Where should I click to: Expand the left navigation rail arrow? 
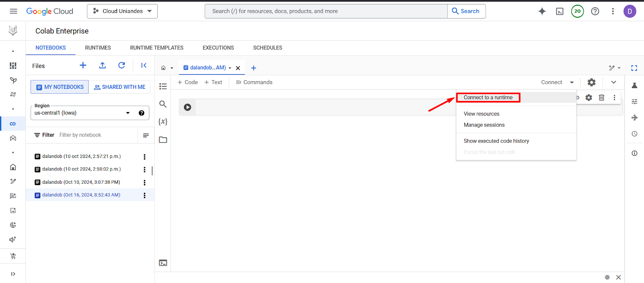(13, 274)
